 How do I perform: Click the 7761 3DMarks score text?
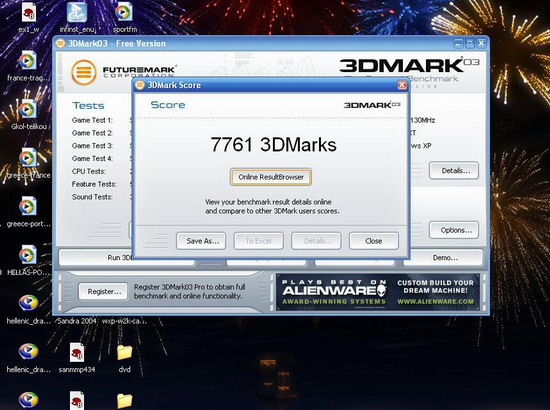[x=274, y=144]
